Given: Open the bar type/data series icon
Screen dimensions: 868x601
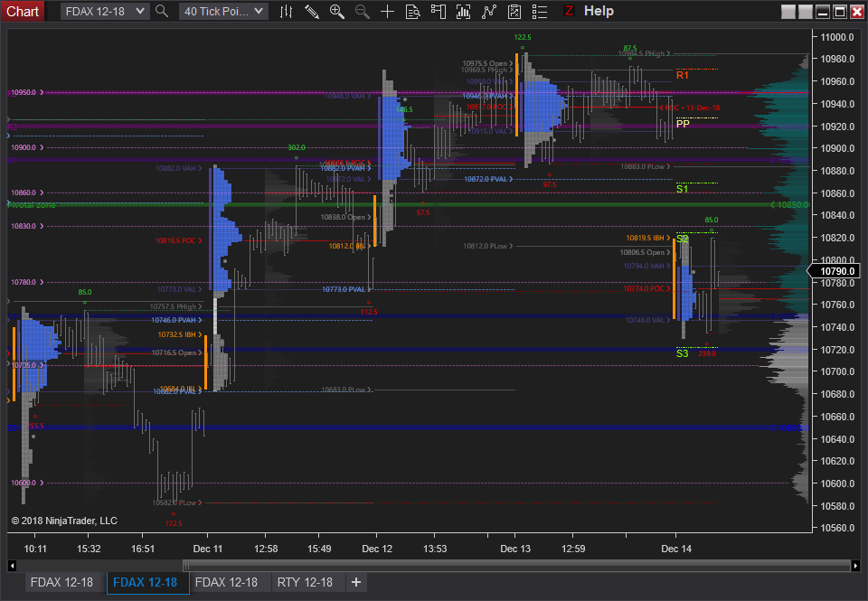Looking at the screenshot, I should [x=287, y=11].
